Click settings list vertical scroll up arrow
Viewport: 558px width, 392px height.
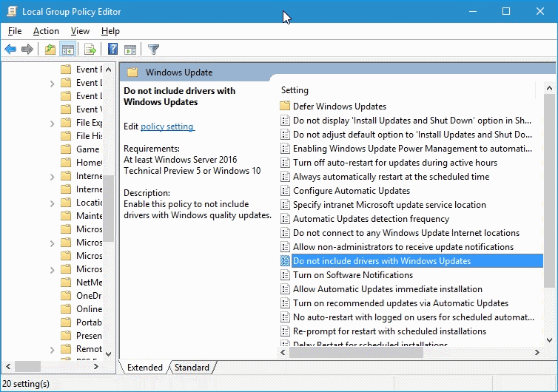(549, 88)
